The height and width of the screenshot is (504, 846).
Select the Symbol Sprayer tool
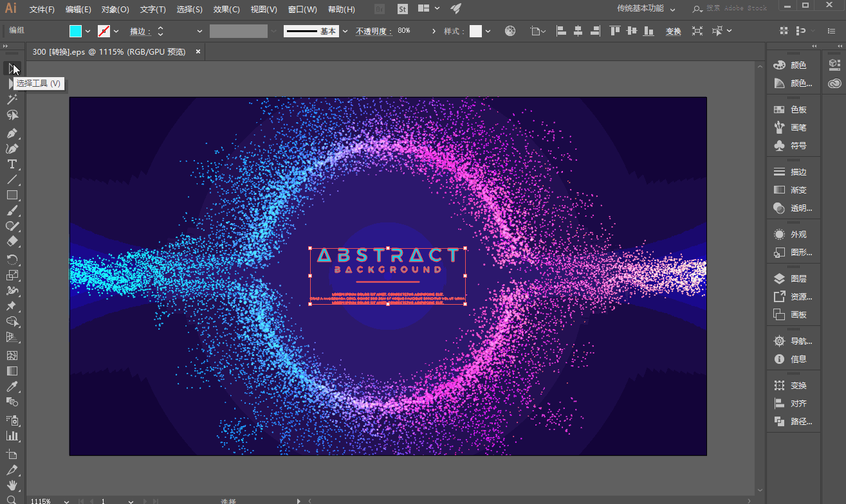pyautogui.click(x=12, y=420)
